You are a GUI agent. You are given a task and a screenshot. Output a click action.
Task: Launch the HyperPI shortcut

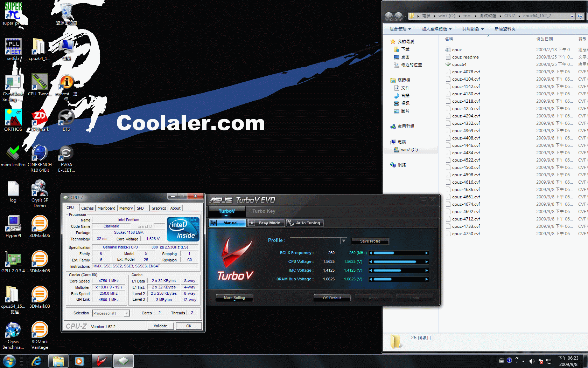pyautogui.click(x=13, y=226)
